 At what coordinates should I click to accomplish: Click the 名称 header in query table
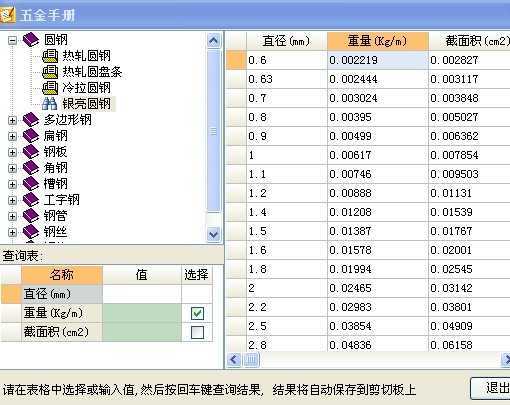(x=62, y=275)
